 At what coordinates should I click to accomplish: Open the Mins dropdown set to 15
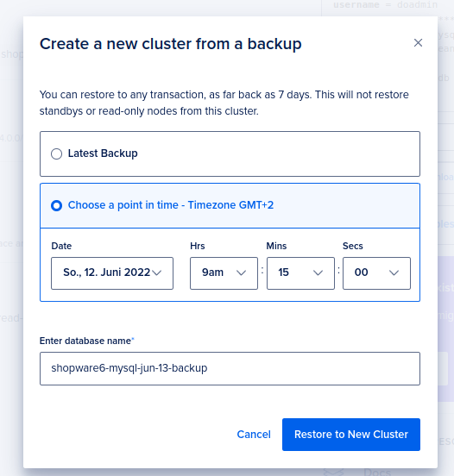300,273
